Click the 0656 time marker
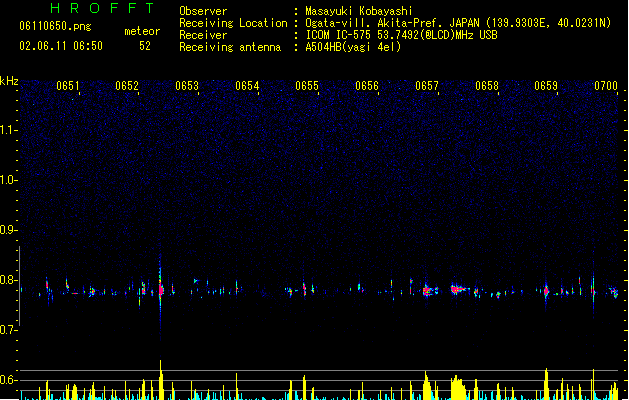The height and width of the screenshot is (400, 629). coord(367,86)
